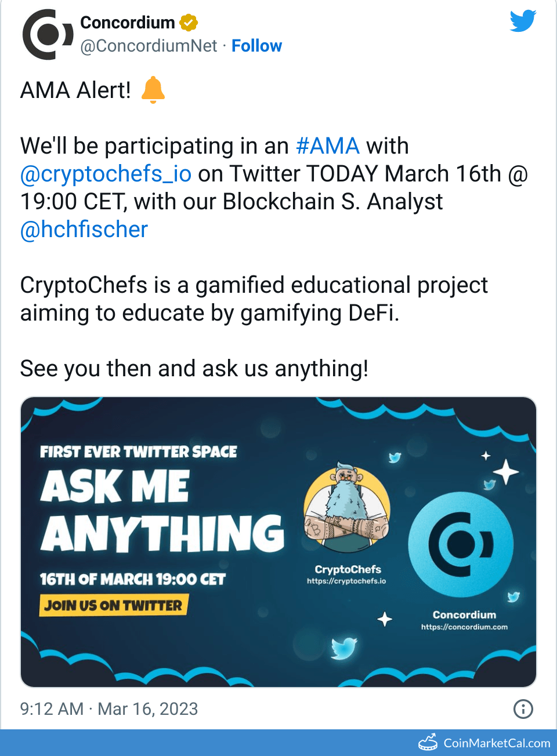Click the https://cryptochefs.io text in banner
The width and height of the screenshot is (557, 756).
click(346, 581)
